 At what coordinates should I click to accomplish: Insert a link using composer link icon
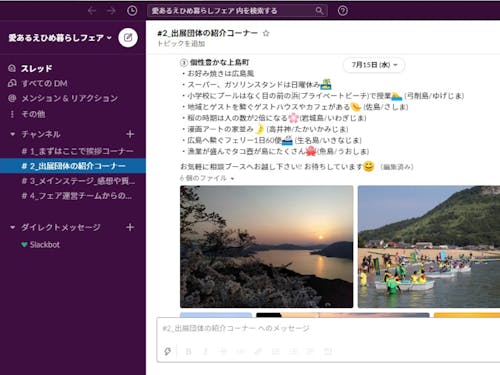[x=258, y=351]
